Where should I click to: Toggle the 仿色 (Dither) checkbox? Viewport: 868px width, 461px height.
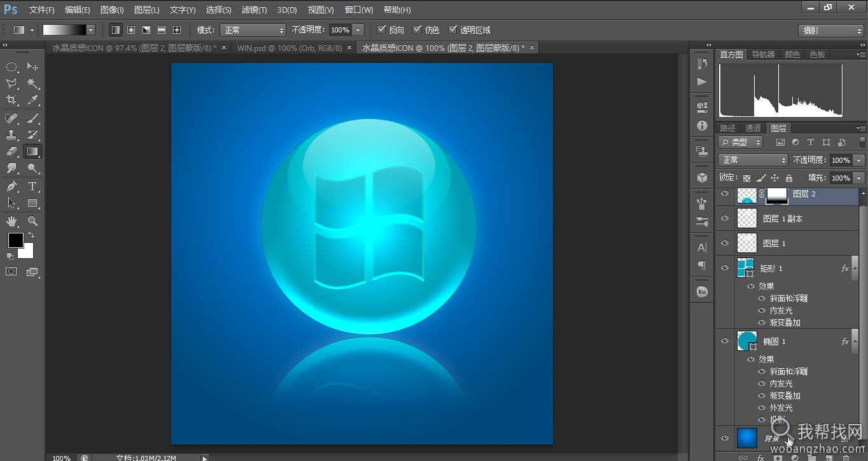417,30
